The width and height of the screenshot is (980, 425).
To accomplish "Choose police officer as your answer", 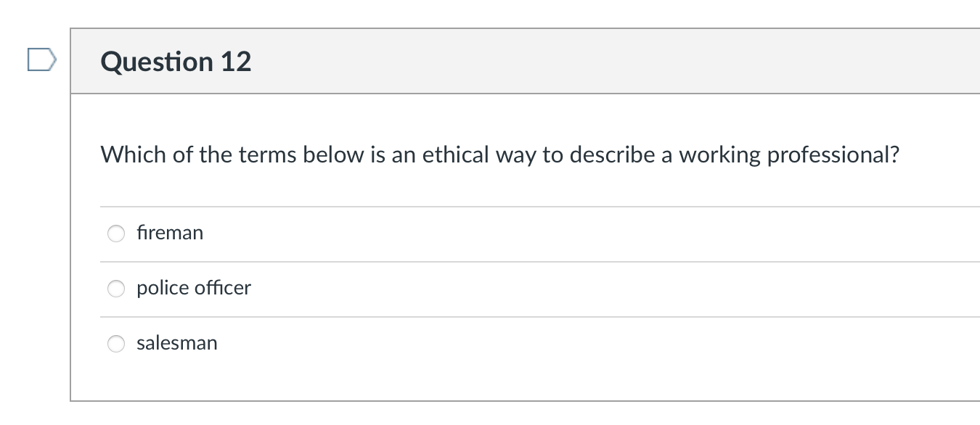I will [116, 288].
